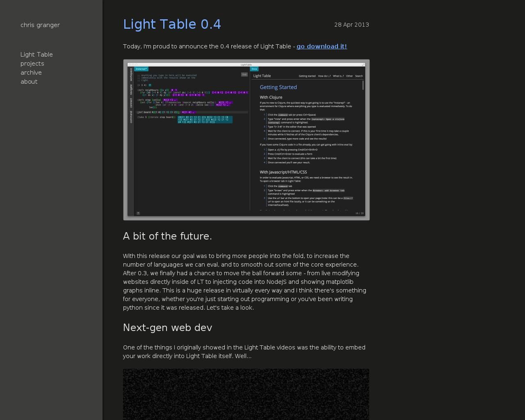Click the paragraph starting "With this release our goal"
Screen dimensions: 525x420
point(245,282)
